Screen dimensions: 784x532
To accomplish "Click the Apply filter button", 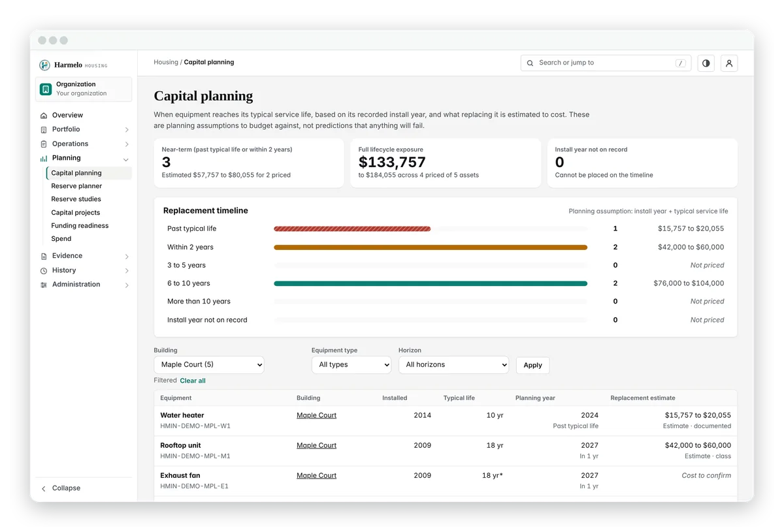I will (532, 365).
